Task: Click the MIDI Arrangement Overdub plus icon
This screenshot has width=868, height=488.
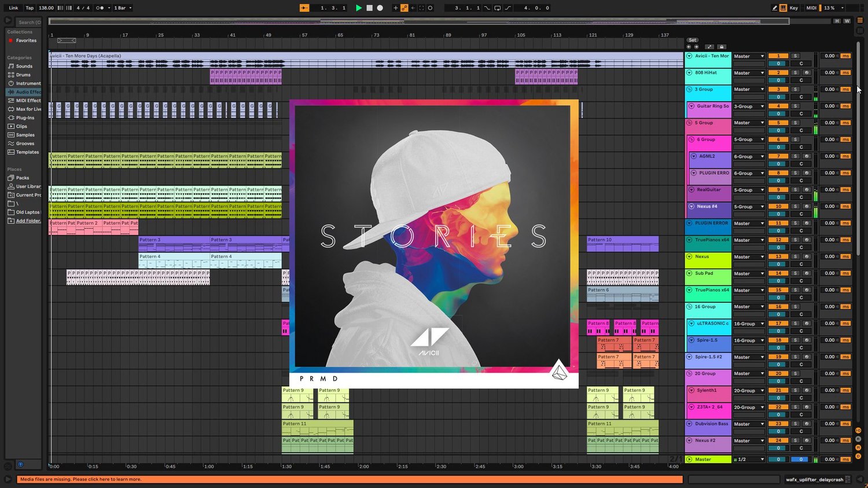Action: click(396, 8)
